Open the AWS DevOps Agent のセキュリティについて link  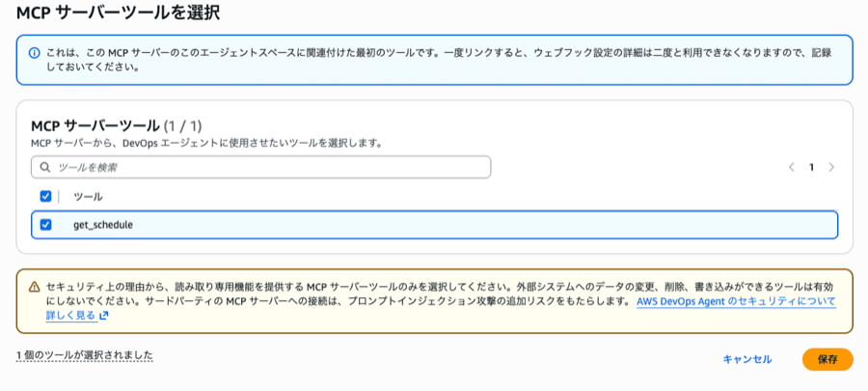(736, 301)
